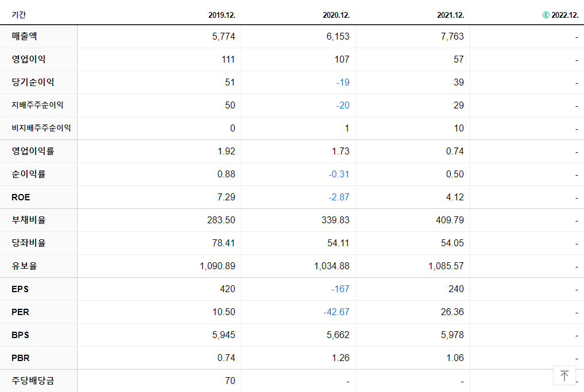This screenshot has width=584, height=392.
Task: Click the blue -167 EPS value
Action: (x=341, y=289)
